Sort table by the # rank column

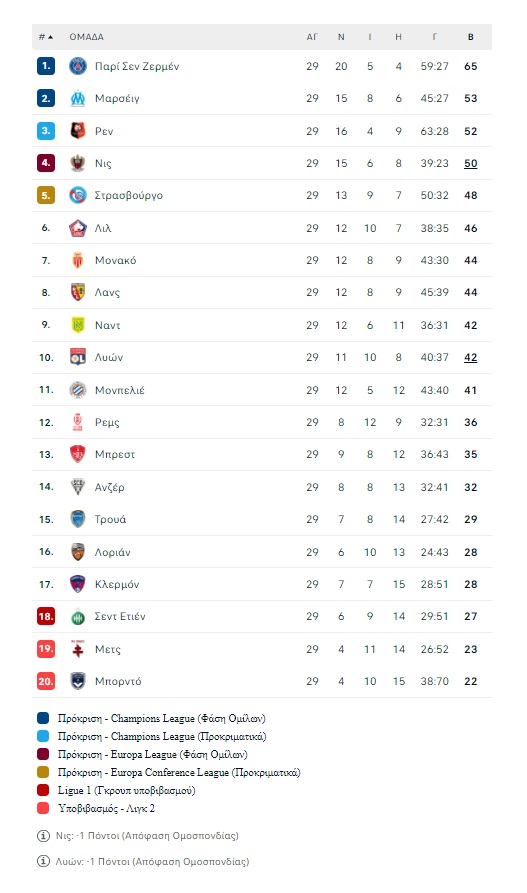[46, 37]
